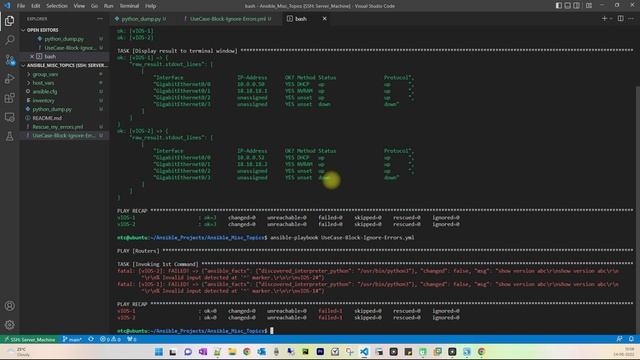Open the View menu
This screenshot has width=640, height=360.
(x=79, y=6)
